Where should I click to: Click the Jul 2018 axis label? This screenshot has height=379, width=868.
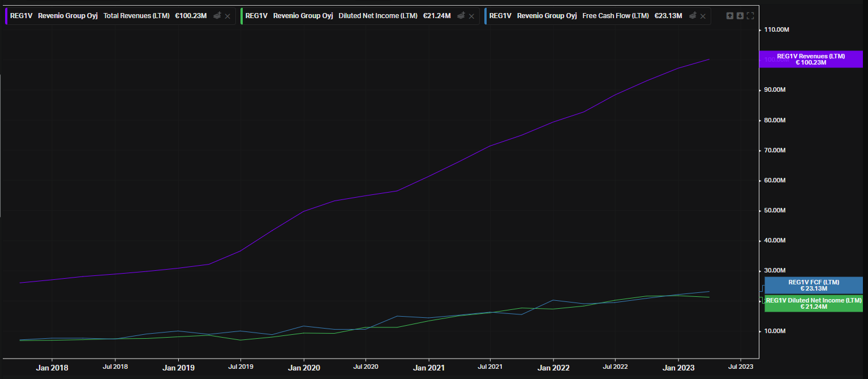tap(115, 367)
